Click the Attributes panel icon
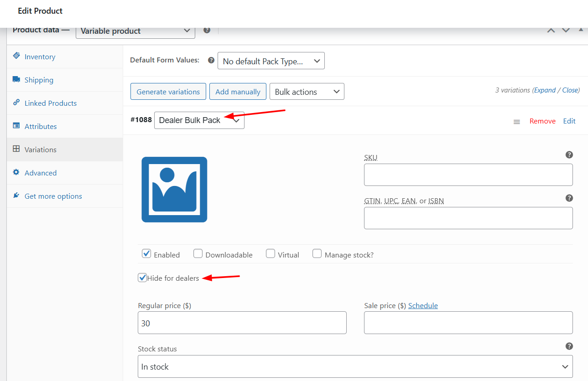Viewport: 588px width, 381px height. [x=16, y=126]
